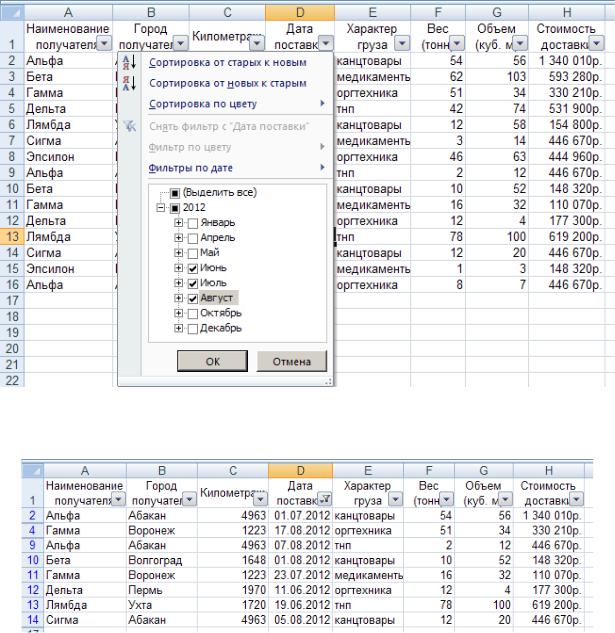Toggle the (Выделить все) checkbox
This screenshot has height=633, width=615.
point(174,193)
